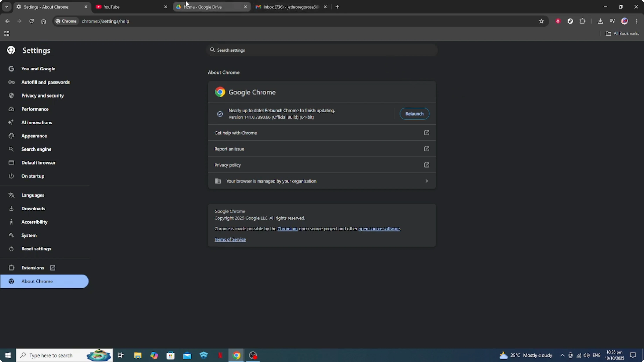Click the Languages translate icon
Image resolution: width=644 pixels, height=362 pixels.
(11, 195)
